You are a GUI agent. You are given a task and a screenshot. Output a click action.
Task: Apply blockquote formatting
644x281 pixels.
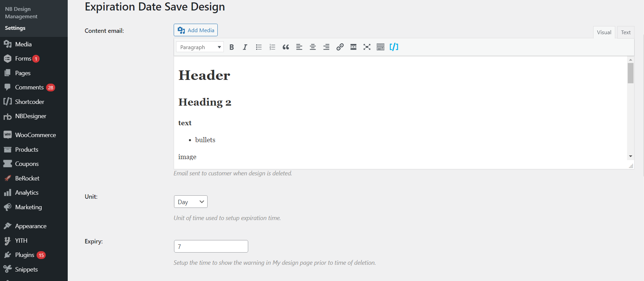286,47
